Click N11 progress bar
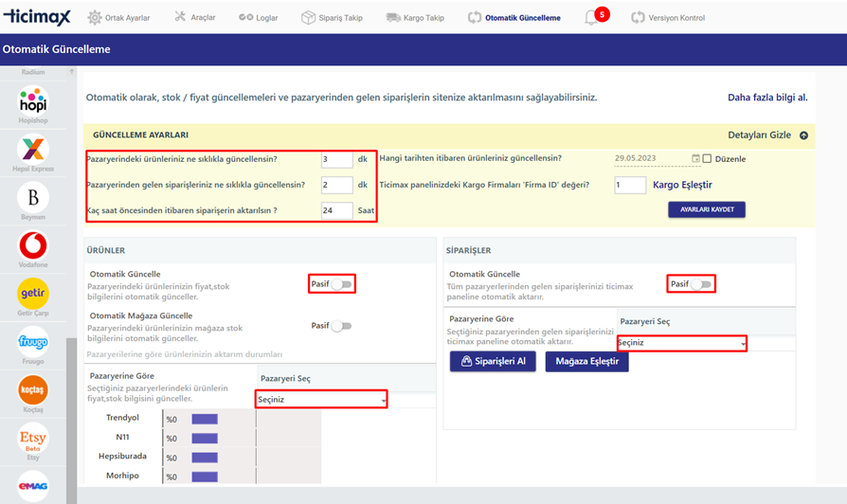 (205, 438)
